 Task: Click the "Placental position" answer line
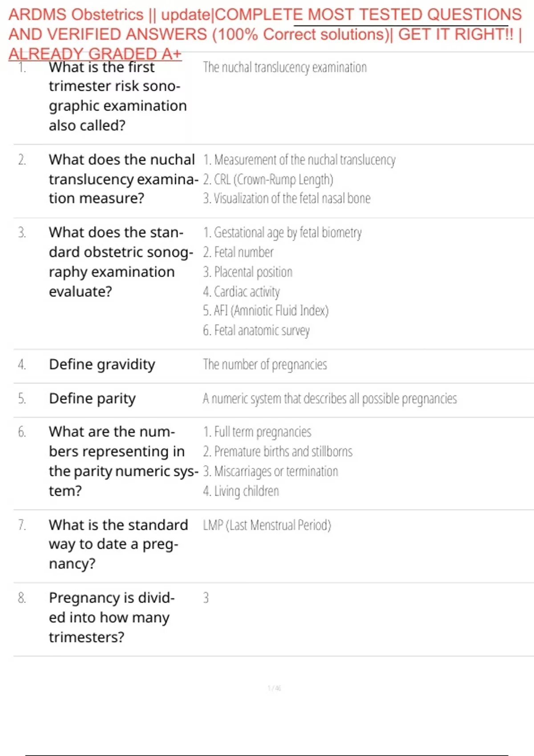tap(247, 272)
